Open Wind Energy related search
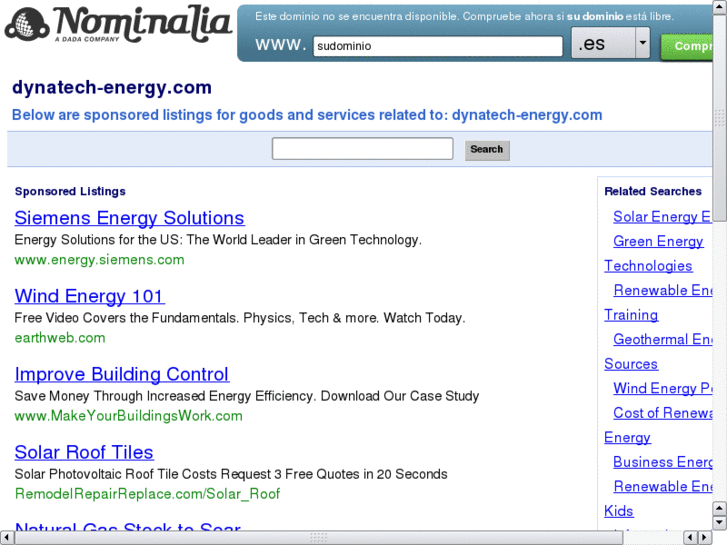 [662, 388]
